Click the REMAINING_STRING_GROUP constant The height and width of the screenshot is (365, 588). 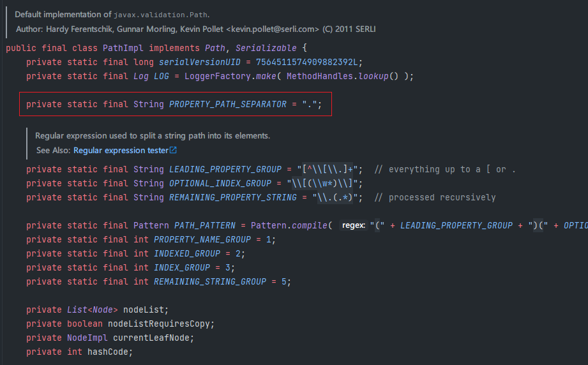tap(209, 282)
